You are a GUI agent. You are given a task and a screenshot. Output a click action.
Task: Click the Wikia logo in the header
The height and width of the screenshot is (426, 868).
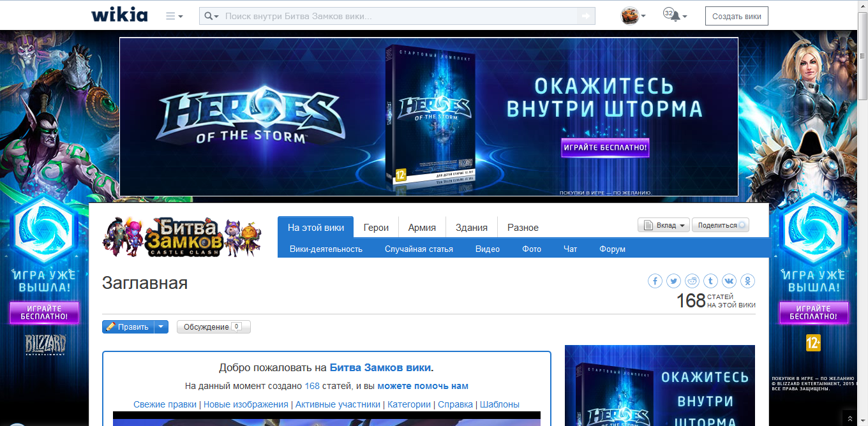point(119,15)
